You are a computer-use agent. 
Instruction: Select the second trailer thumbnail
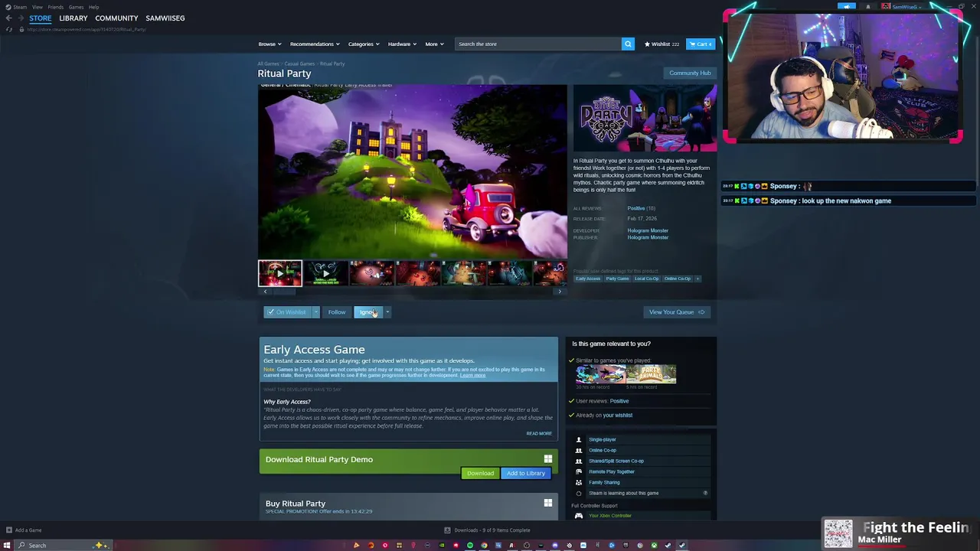click(325, 273)
